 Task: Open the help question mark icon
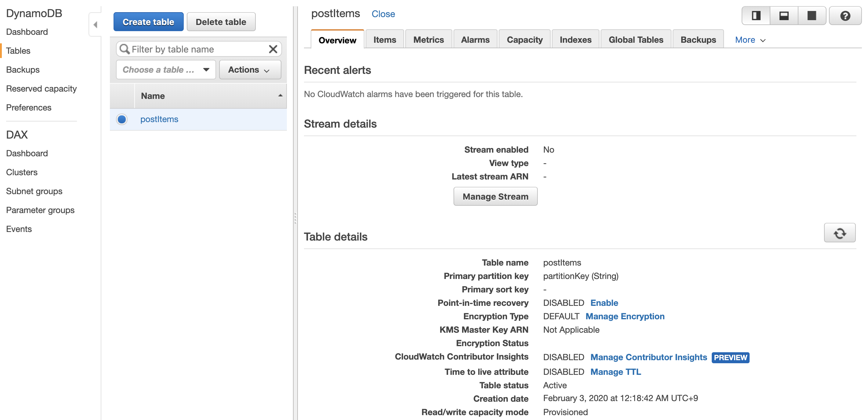click(x=845, y=16)
